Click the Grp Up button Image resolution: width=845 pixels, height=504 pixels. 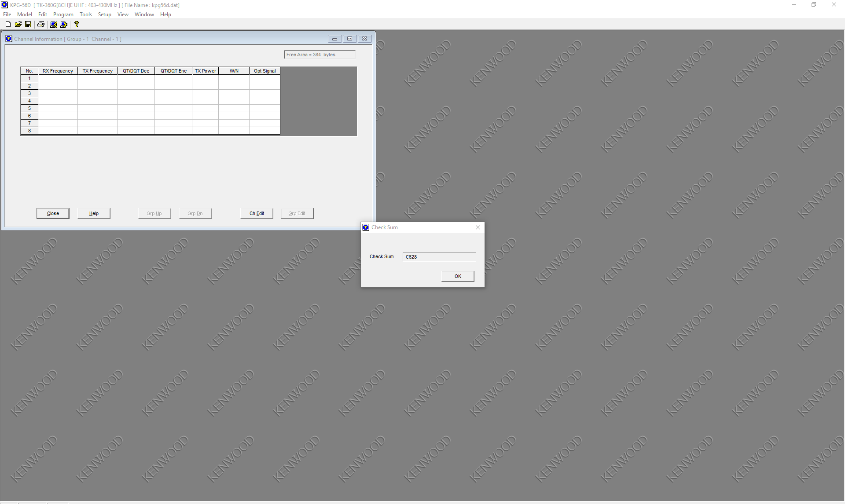pyautogui.click(x=154, y=213)
